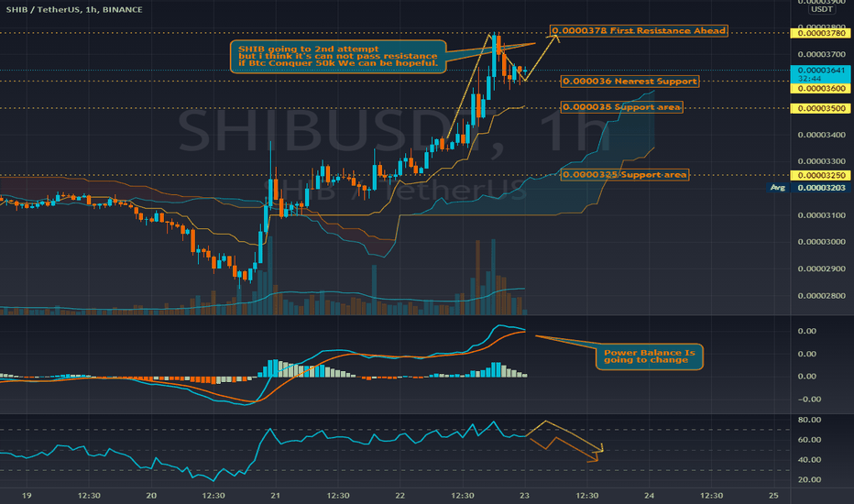Click the 'Power Balance Is going to change' callout
Screen dimensions: 854x504
pos(650,356)
